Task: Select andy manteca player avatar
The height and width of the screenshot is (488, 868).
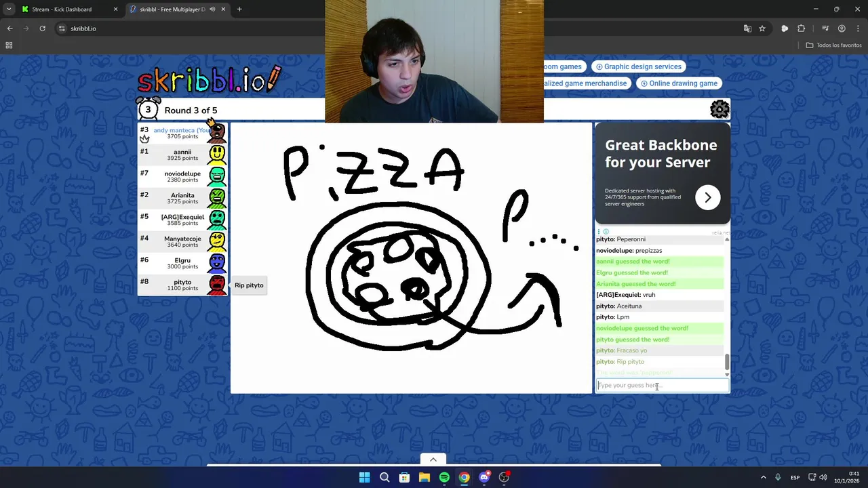Action: coord(217,133)
